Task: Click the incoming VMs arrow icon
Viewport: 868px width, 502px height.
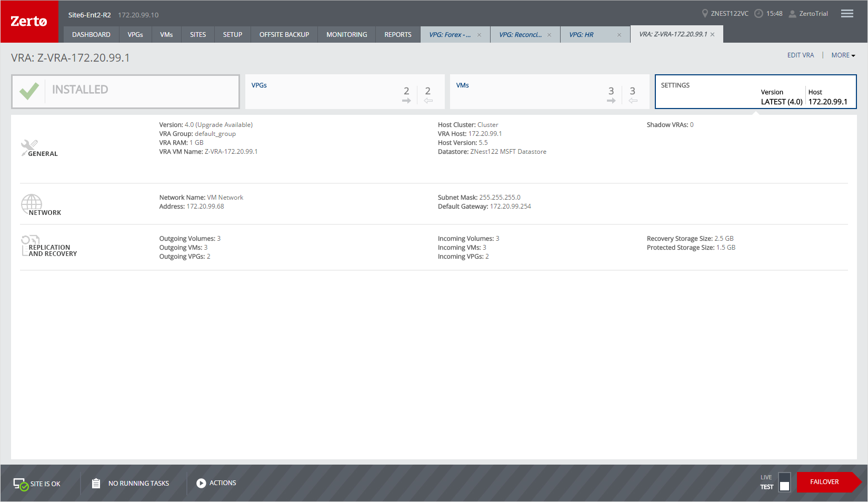Action: (x=633, y=101)
